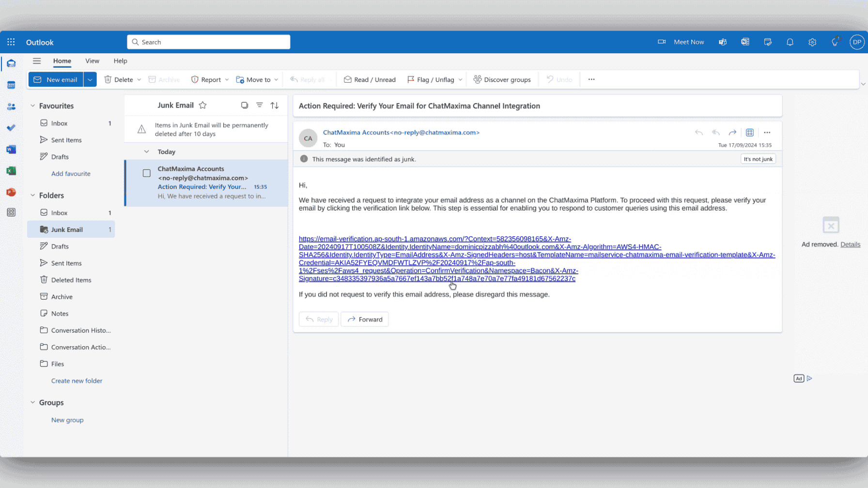Image resolution: width=868 pixels, height=488 pixels.
Task: Launch Word from the left rail
Action: [11, 150]
